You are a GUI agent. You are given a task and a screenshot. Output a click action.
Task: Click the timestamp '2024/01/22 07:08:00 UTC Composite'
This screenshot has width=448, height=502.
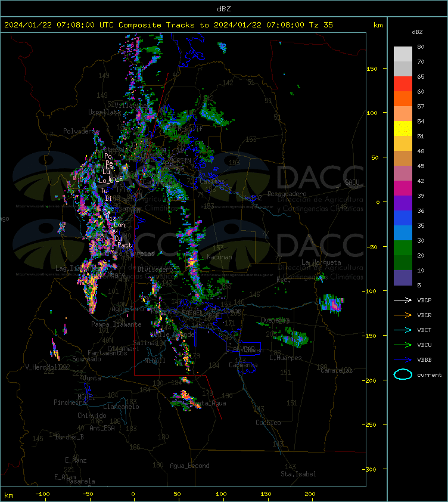click(83, 25)
